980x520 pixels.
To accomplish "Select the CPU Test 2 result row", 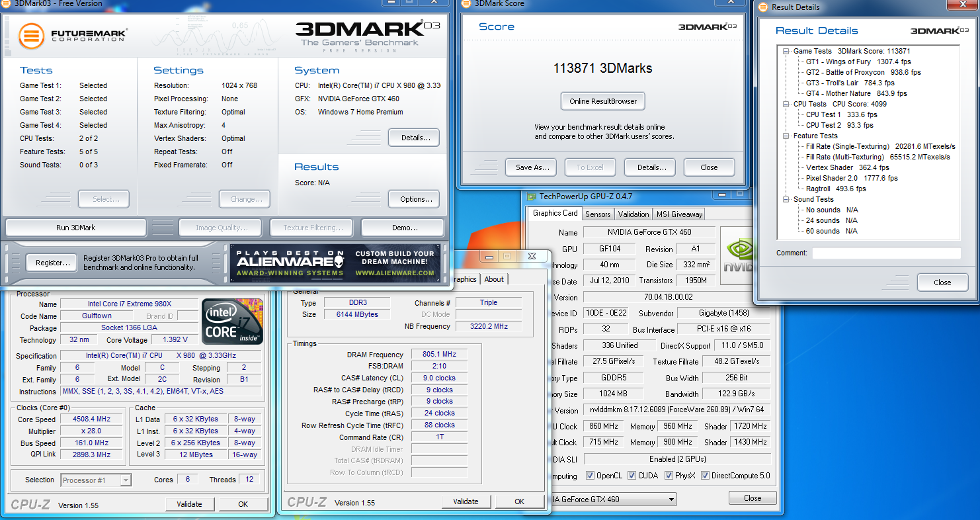I will 840,125.
